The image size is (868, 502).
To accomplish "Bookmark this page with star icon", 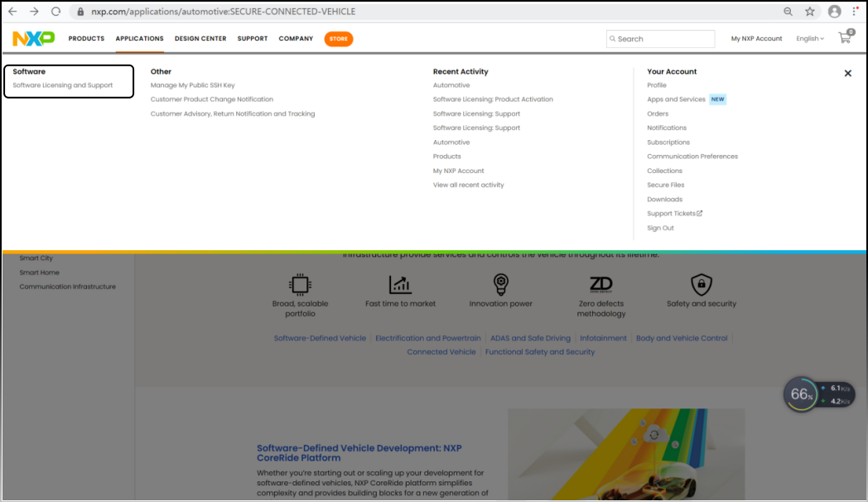I will click(x=809, y=12).
